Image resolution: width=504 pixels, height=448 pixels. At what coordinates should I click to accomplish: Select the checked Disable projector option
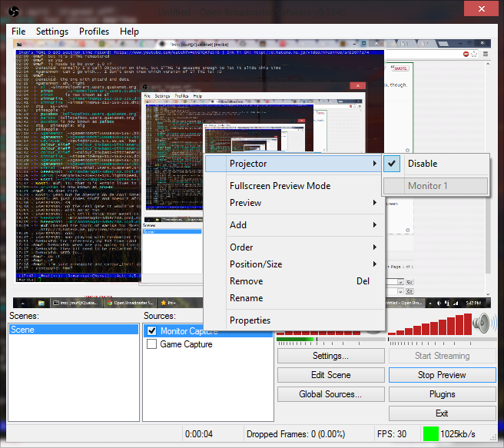[x=436, y=164]
